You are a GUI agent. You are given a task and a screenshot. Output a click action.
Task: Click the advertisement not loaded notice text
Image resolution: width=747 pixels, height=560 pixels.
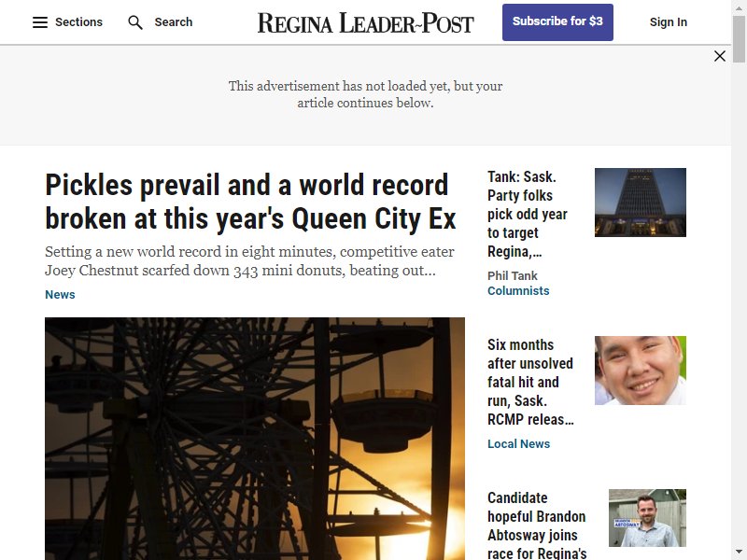pos(365,94)
